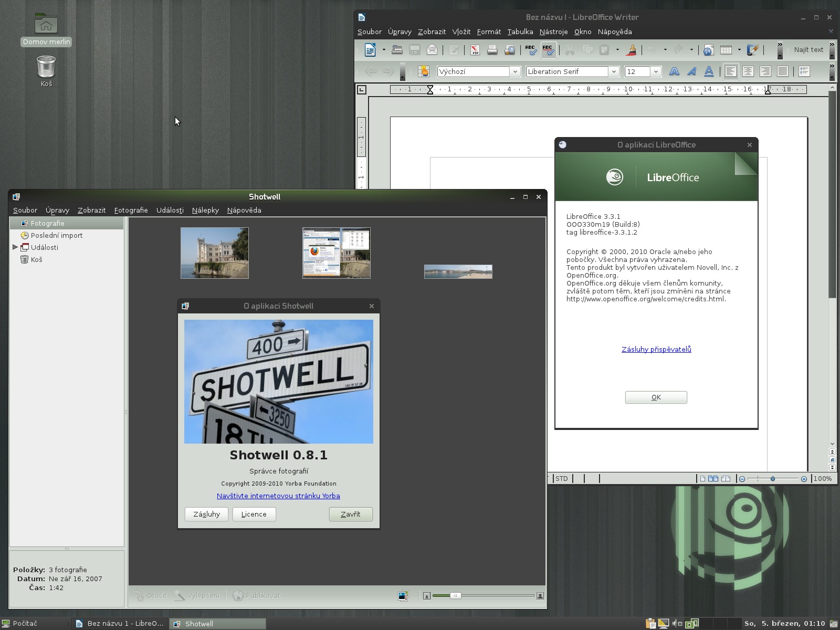Open the Fotografie menu in Shotwell
The image size is (840, 630).
(x=131, y=210)
